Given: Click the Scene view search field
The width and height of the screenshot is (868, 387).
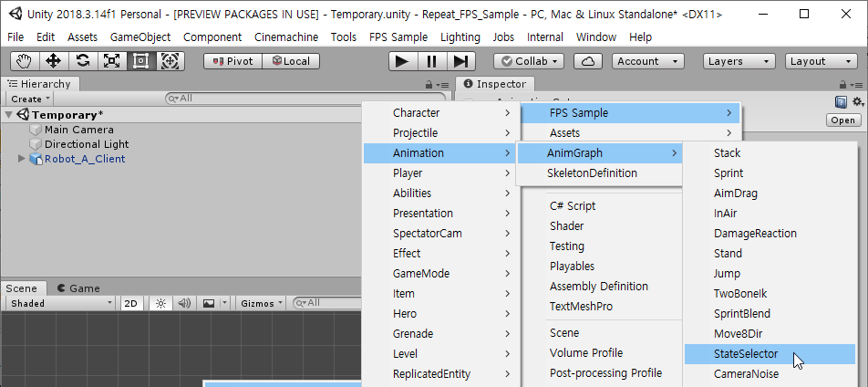Looking at the screenshot, I should click(x=326, y=303).
